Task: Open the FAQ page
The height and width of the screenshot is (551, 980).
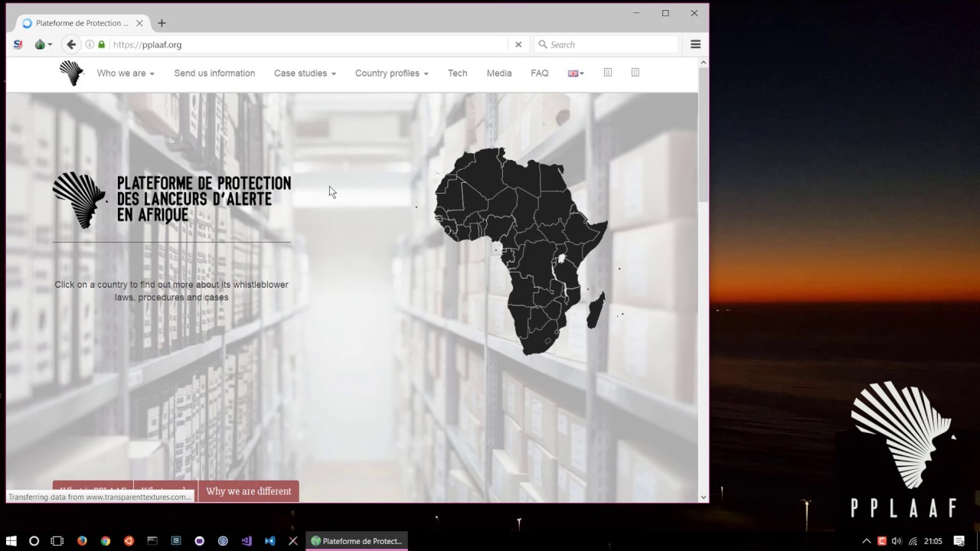Action: pyautogui.click(x=540, y=73)
